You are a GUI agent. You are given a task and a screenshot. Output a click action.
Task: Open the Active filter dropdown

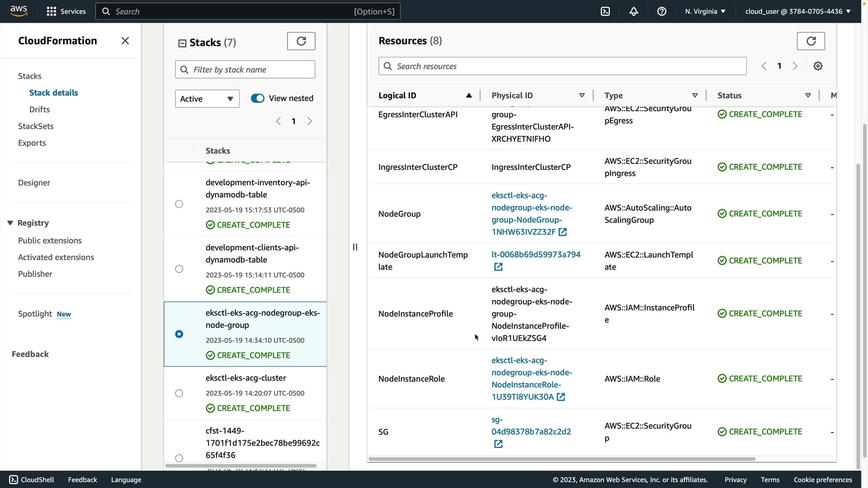pyautogui.click(x=207, y=99)
